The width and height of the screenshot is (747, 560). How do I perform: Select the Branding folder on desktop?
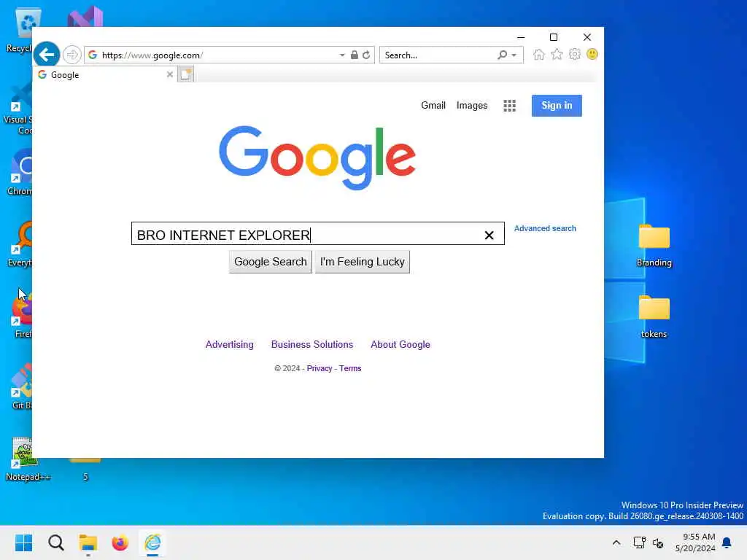pyautogui.click(x=654, y=246)
